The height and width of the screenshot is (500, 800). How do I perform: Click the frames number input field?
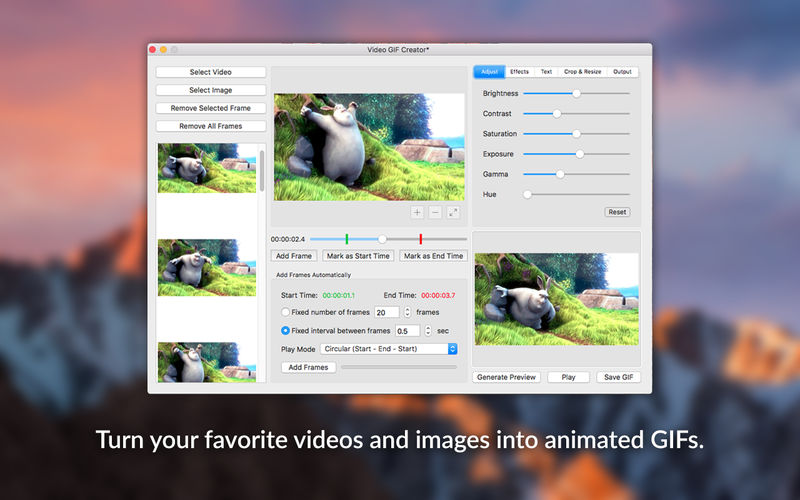tap(386, 312)
